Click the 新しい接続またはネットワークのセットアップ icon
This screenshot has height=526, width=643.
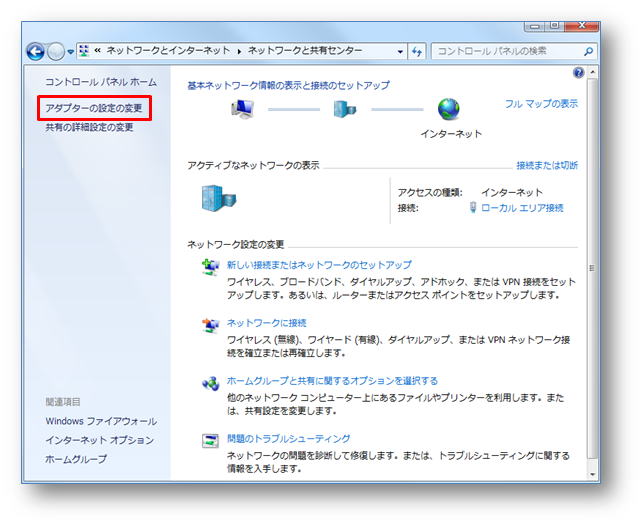click(210, 267)
